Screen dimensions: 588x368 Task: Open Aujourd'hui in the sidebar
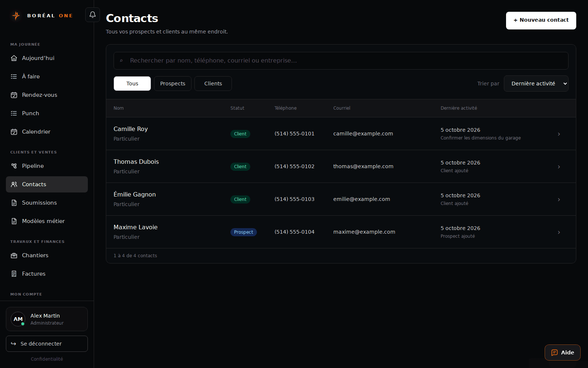coord(47,58)
